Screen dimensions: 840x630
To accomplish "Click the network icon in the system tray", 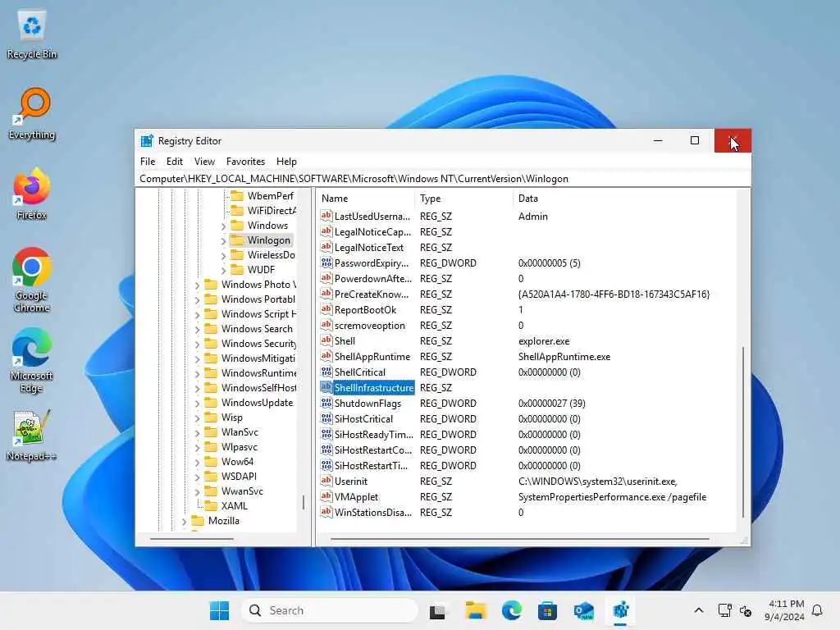I will [724, 610].
